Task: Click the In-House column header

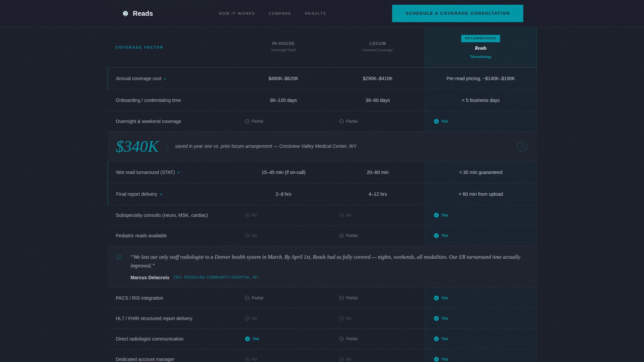Action: point(283,47)
